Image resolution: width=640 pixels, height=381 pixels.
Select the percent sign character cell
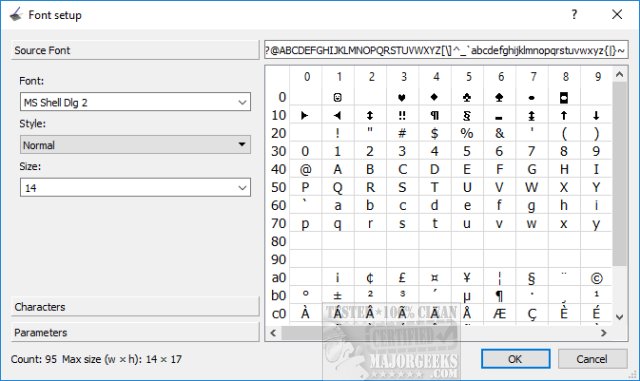[467, 133]
